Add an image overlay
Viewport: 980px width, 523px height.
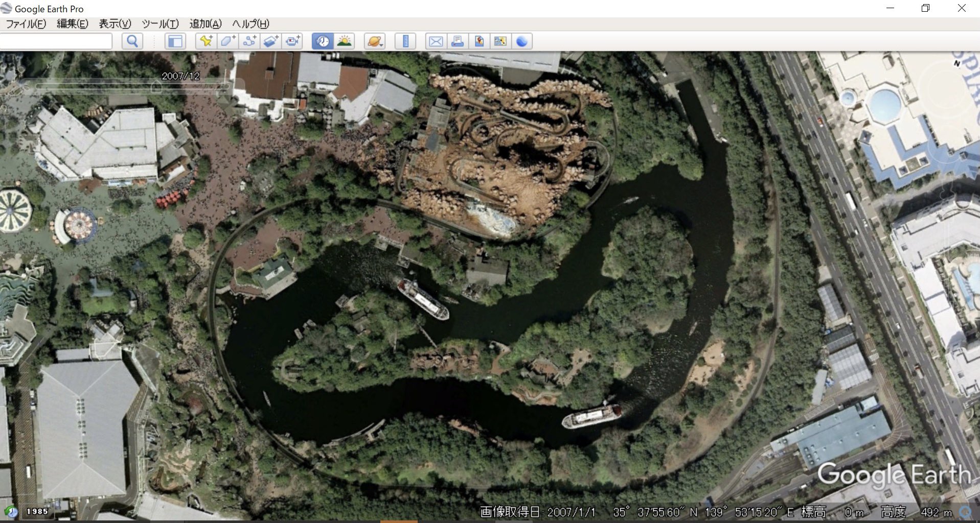click(x=271, y=41)
